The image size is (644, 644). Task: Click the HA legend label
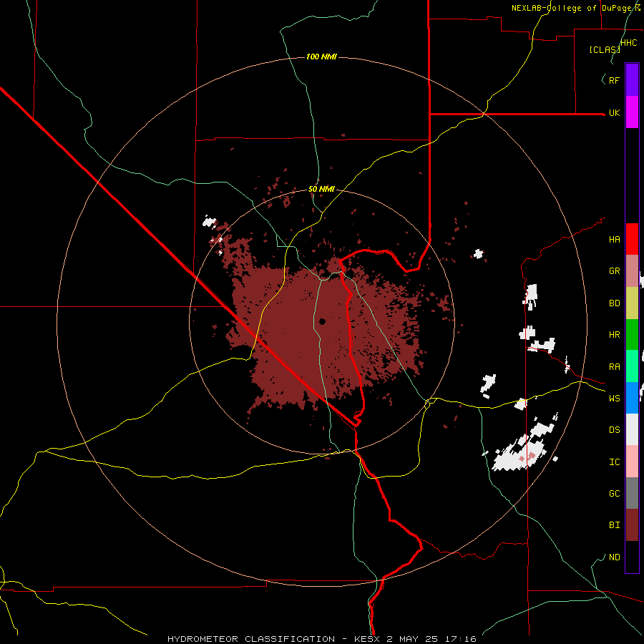(x=615, y=240)
